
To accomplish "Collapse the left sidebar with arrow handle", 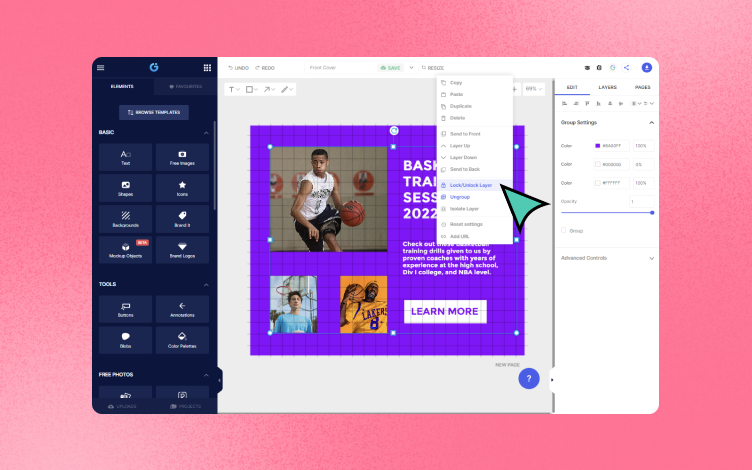I will coord(220,380).
